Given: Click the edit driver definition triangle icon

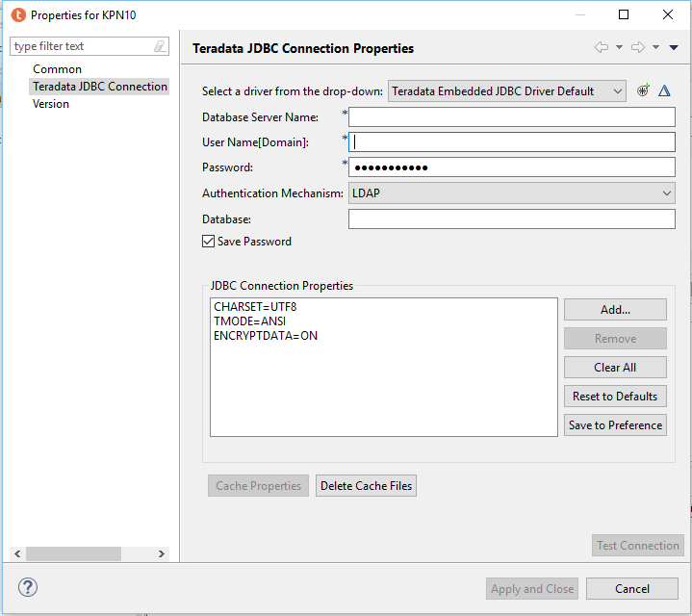Looking at the screenshot, I should 664,90.
